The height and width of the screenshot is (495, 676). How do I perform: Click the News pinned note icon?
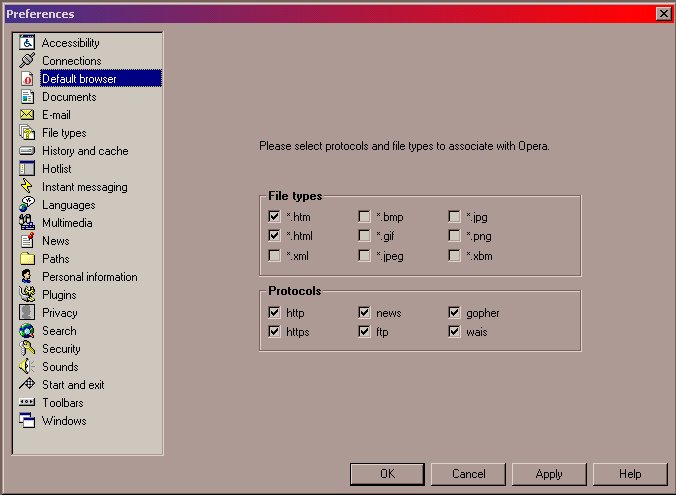coord(27,241)
